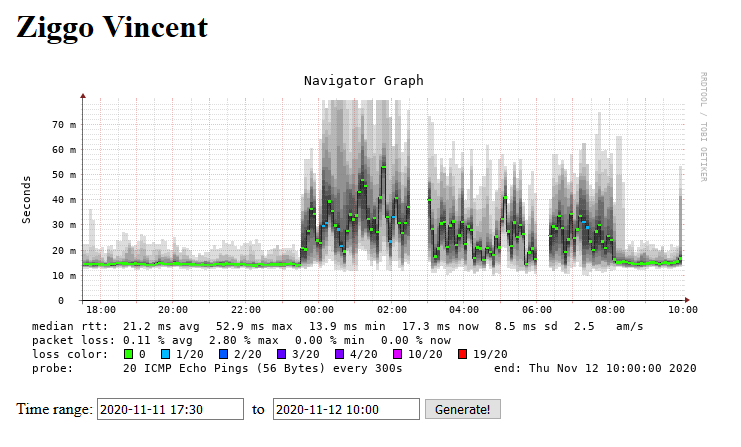Image resolution: width=741 pixels, height=447 pixels.
Task: Focus the start time field 2020-11-11 17:30
Action: [x=171, y=409]
